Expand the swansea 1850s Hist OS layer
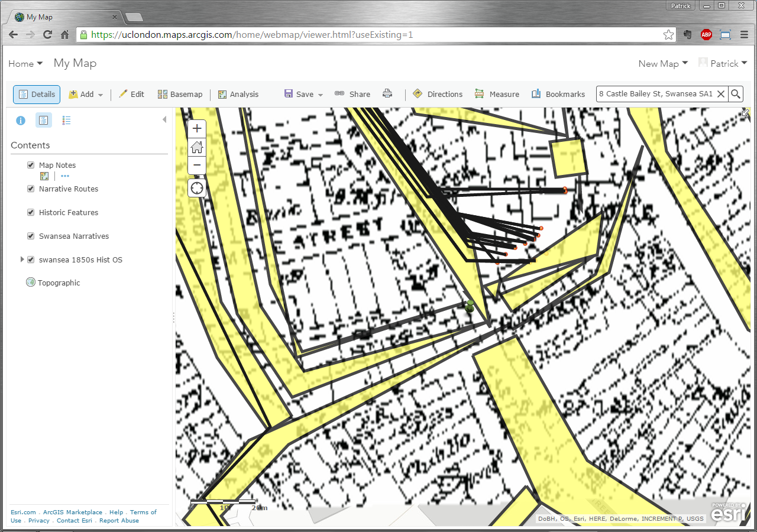 pyautogui.click(x=22, y=259)
